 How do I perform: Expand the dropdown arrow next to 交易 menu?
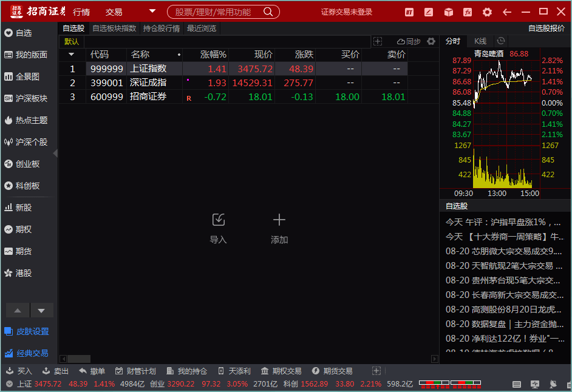tap(152, 12)
